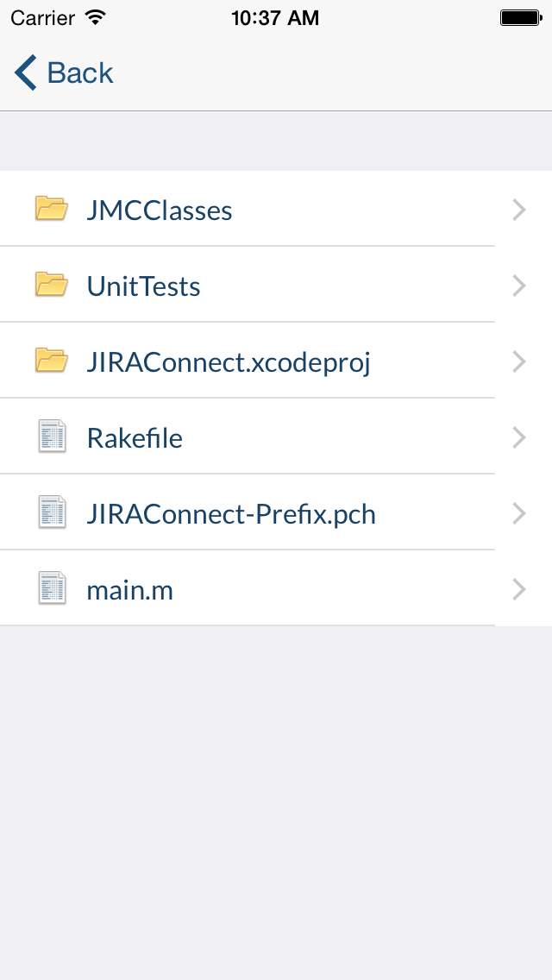Screen dimensions: 552x980
Task: View the main.m source file
Action: [x=276, y=588]
